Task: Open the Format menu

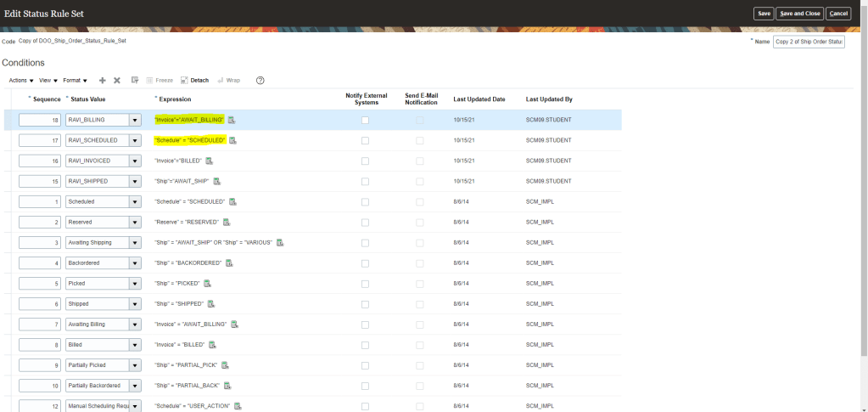Action: click(x=75, y=80)
